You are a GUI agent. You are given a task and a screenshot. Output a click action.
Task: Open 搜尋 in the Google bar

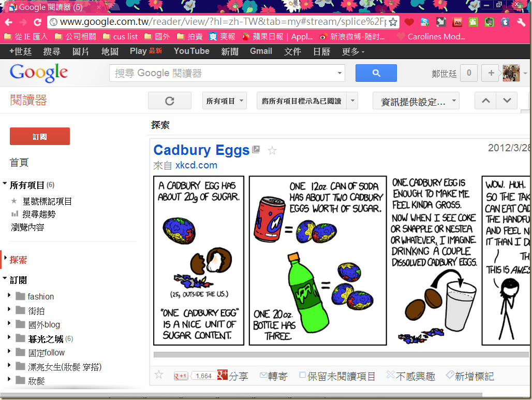pyautogui.click(x=52, y=51)
